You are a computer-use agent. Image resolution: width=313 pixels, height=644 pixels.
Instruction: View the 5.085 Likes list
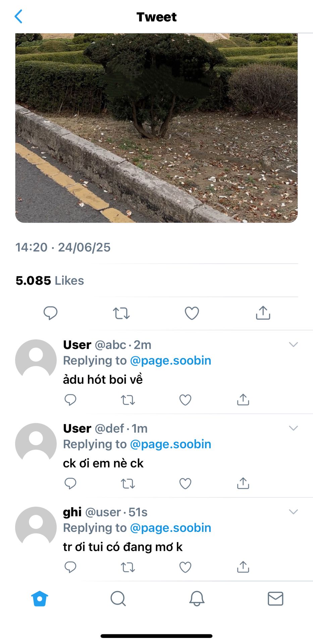tap(50, 280)
